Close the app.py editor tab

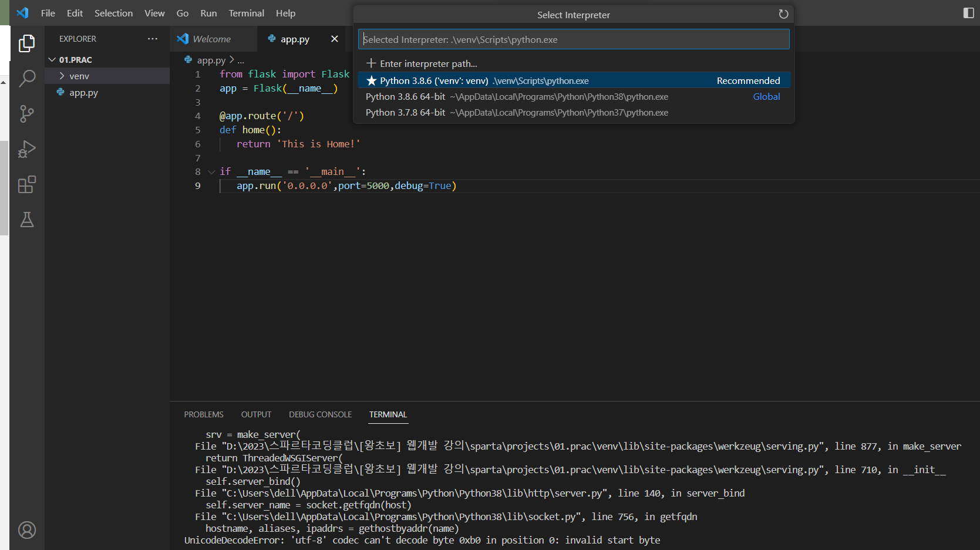(335, 39)
